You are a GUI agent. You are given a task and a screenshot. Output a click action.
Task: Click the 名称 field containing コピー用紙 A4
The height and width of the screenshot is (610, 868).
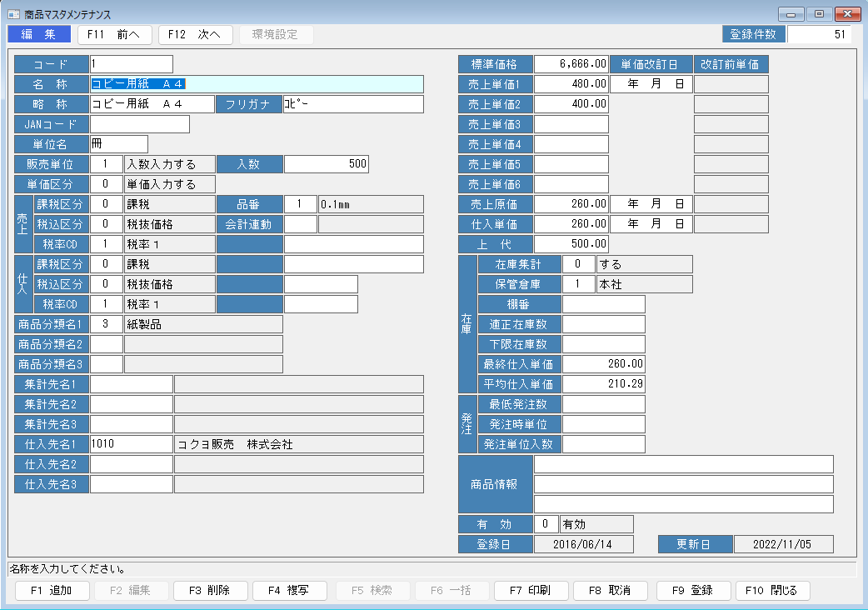(257, 84)
